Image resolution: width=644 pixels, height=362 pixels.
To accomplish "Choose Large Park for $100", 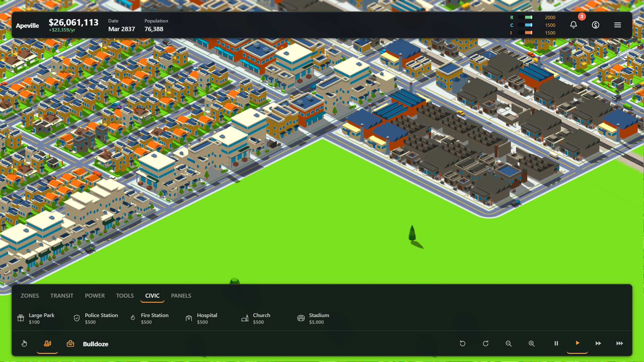I will pos(36,318).
